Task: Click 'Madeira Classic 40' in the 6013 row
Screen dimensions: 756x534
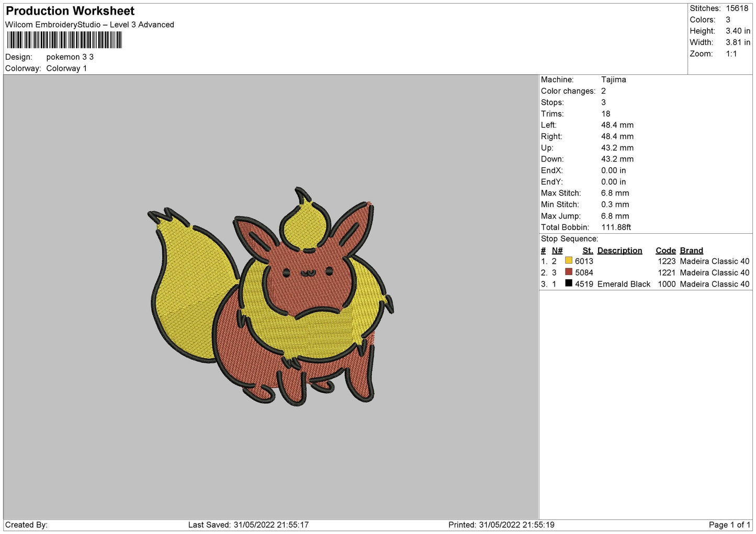Action: (x=715, y=262)
